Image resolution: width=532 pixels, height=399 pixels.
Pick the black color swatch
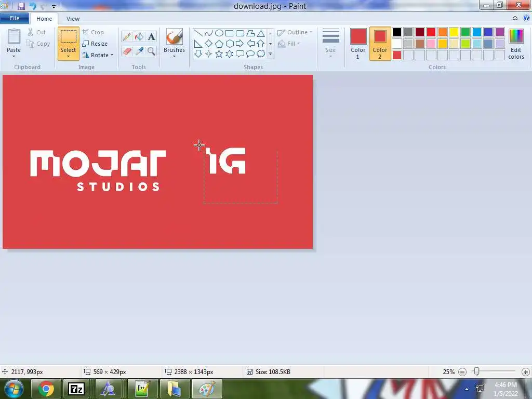point(397,32)
